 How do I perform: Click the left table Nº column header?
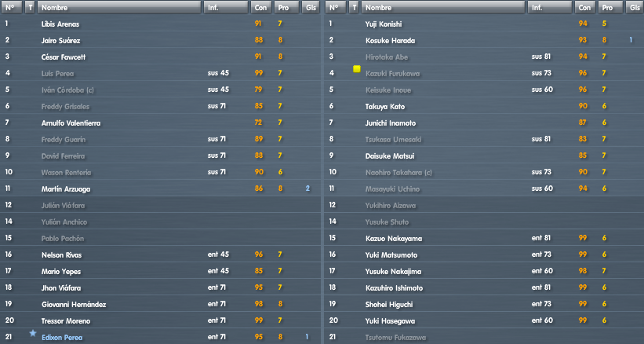click(12, 7)
